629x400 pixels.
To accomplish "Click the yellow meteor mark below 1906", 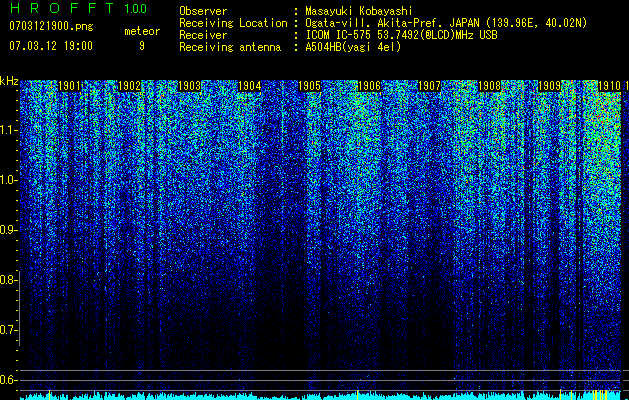I will pyautogui.click(x=357, y=394).
